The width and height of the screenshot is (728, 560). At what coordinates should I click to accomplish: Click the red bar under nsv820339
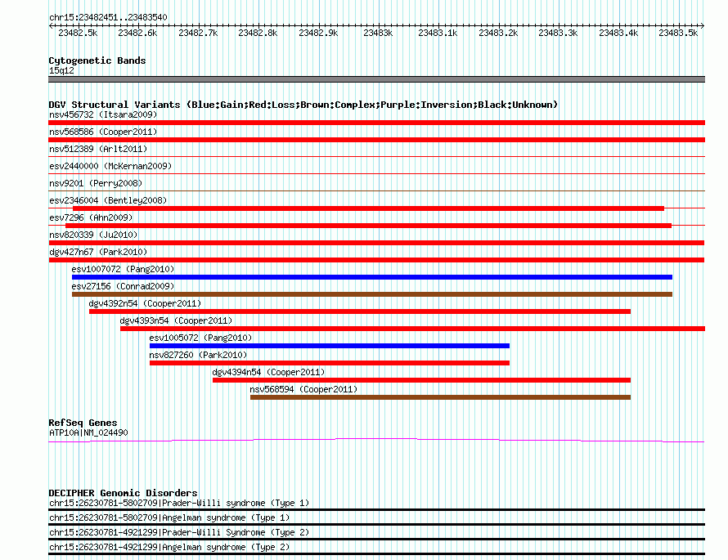[x=376, y=243]
